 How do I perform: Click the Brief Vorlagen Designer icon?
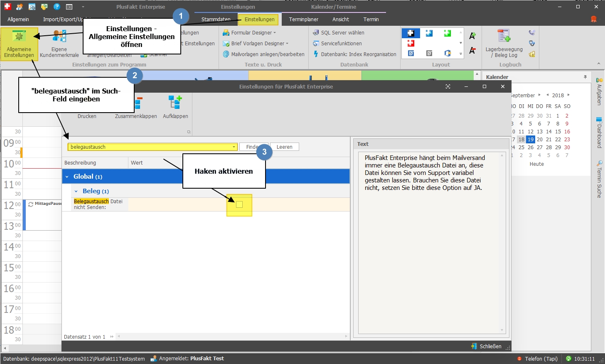[x=226, y=43]
